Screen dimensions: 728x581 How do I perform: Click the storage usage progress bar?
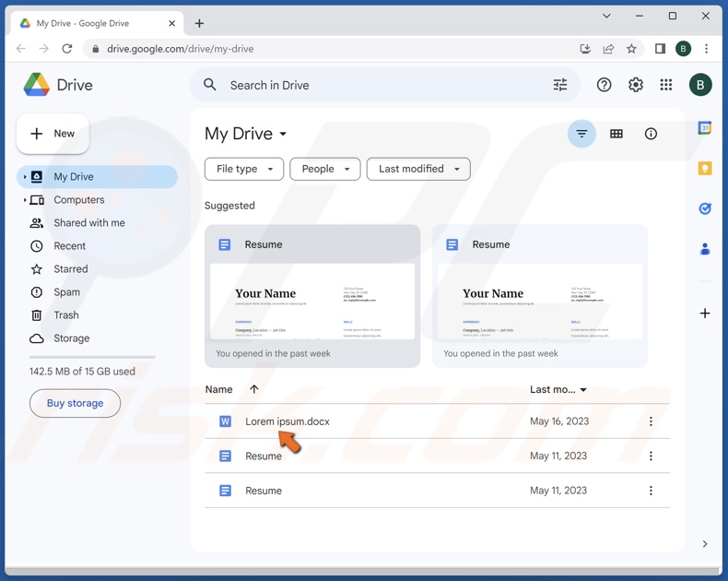[92, 357]
